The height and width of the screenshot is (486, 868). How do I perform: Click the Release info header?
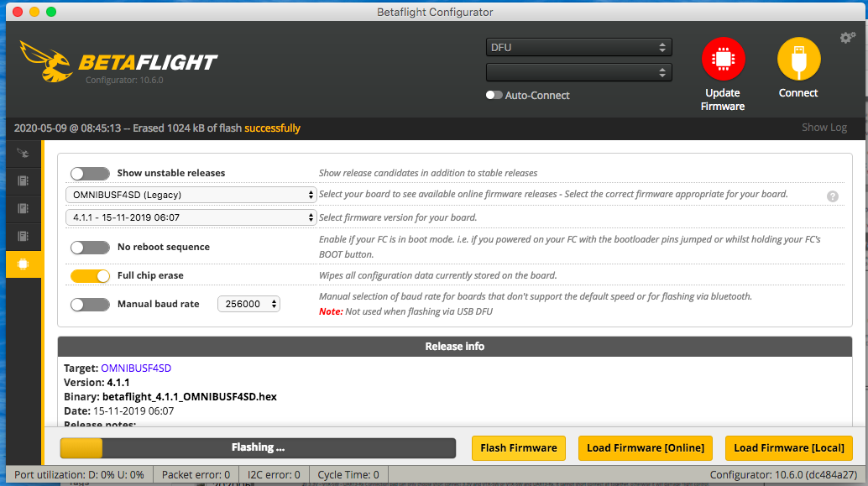[454, 346]
